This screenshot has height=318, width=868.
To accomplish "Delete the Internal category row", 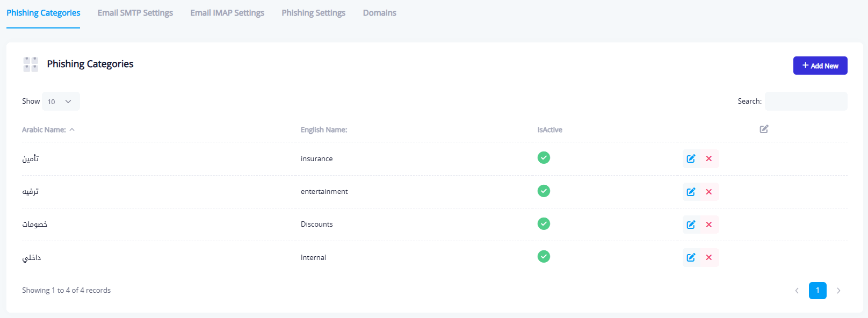I will (709, 257).
